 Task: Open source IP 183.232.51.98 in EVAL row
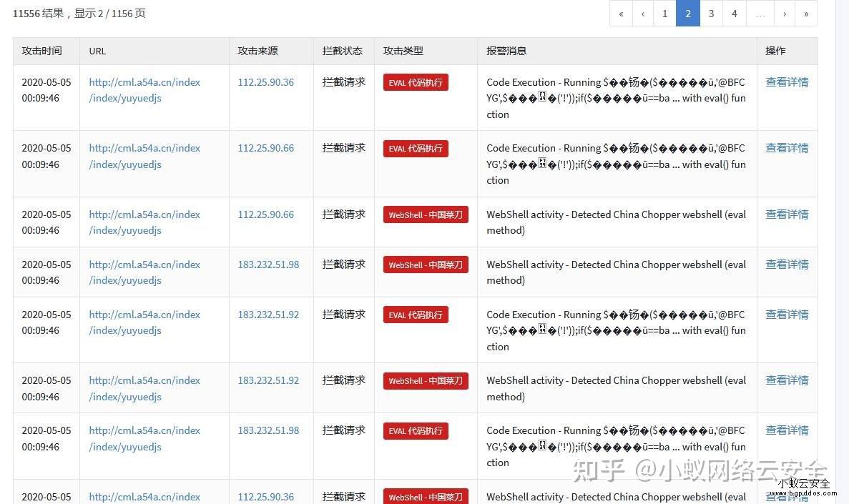click(x=268, y=430)
